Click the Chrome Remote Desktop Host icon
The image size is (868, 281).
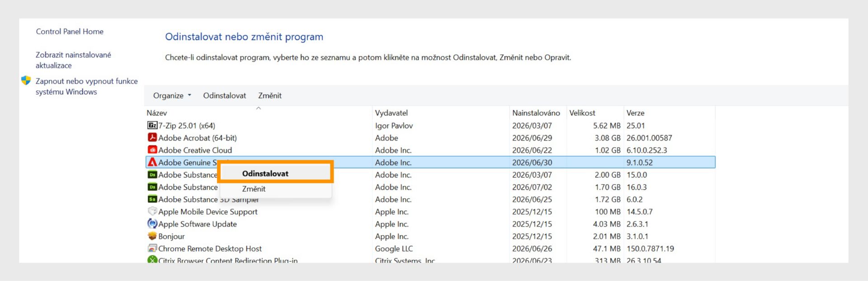coord(152,248)
